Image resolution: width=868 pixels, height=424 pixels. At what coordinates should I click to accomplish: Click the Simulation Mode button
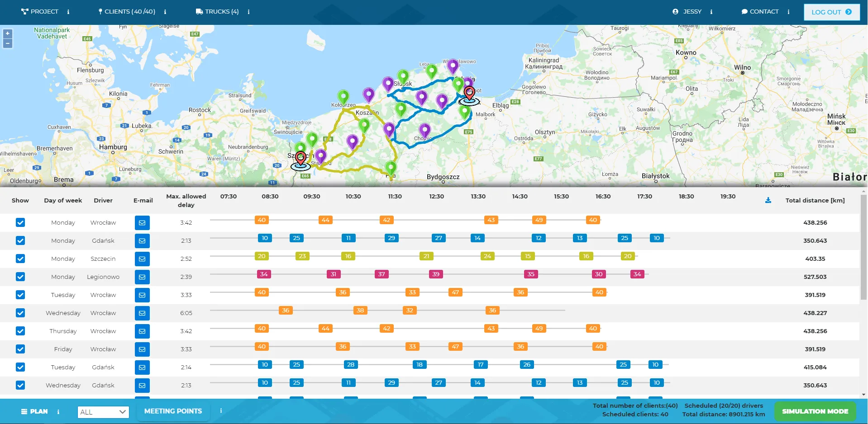coord(815,411)
